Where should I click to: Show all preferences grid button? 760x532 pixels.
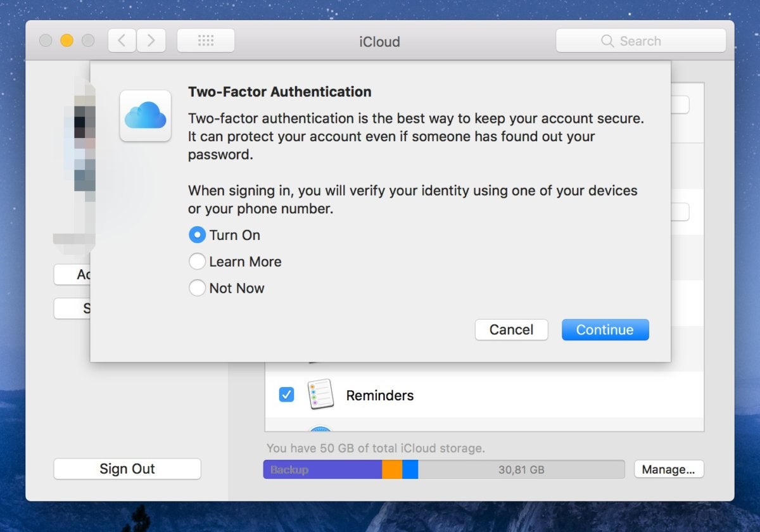(206, 41)
